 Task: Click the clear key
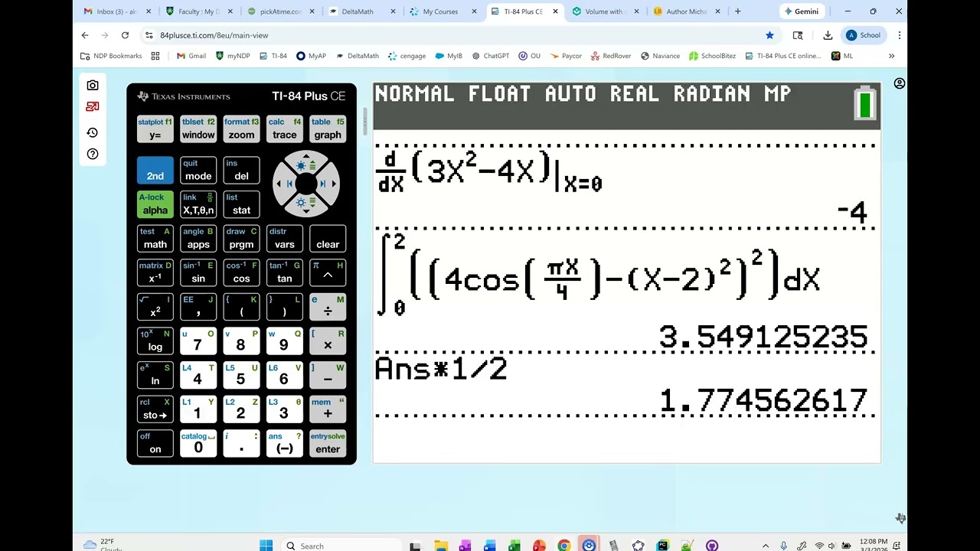coord(328,239)
